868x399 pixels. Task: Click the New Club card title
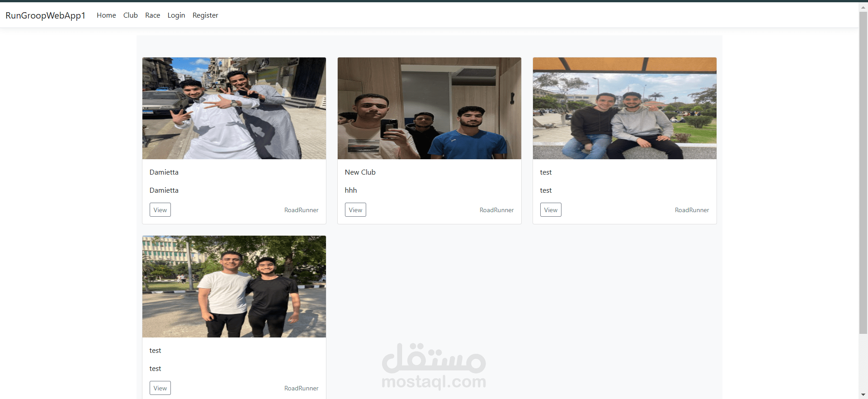pos(360,172)
